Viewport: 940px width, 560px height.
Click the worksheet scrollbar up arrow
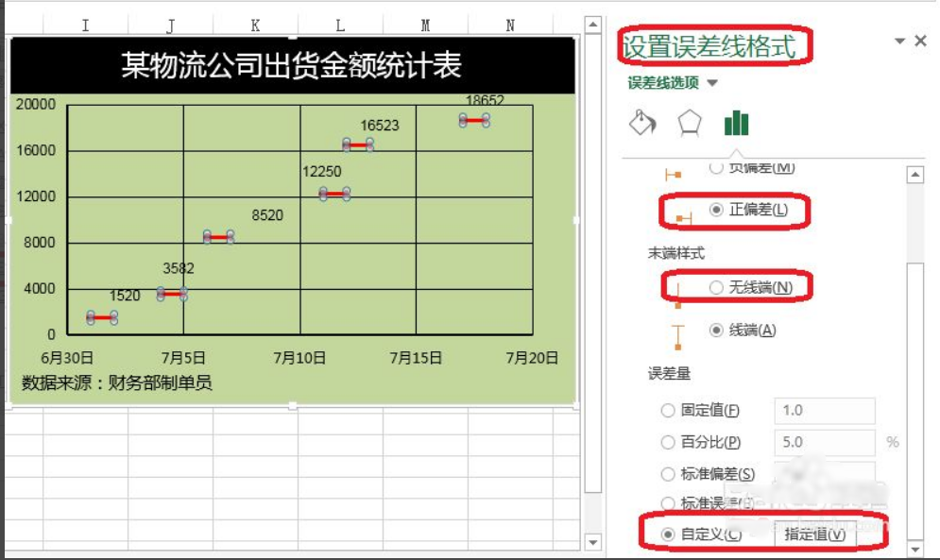tap(593, 25)
